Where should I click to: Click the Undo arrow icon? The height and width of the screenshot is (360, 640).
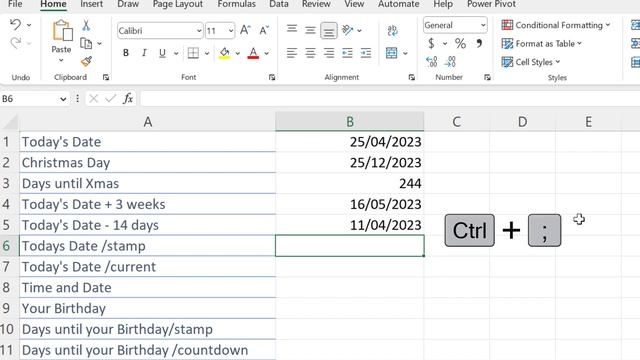(16, 25)
